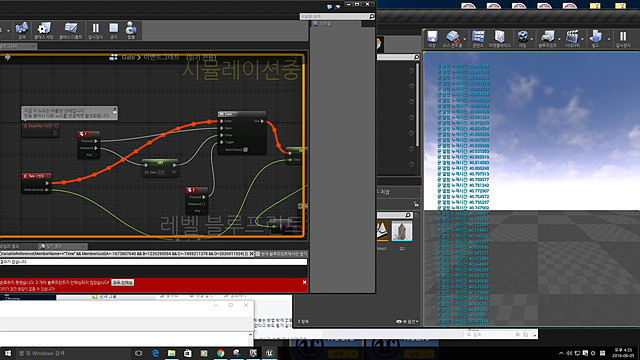This screenshot has height=360, width=640.
Task: Click the compile-all button in red notification
Action: coord(123,282)
